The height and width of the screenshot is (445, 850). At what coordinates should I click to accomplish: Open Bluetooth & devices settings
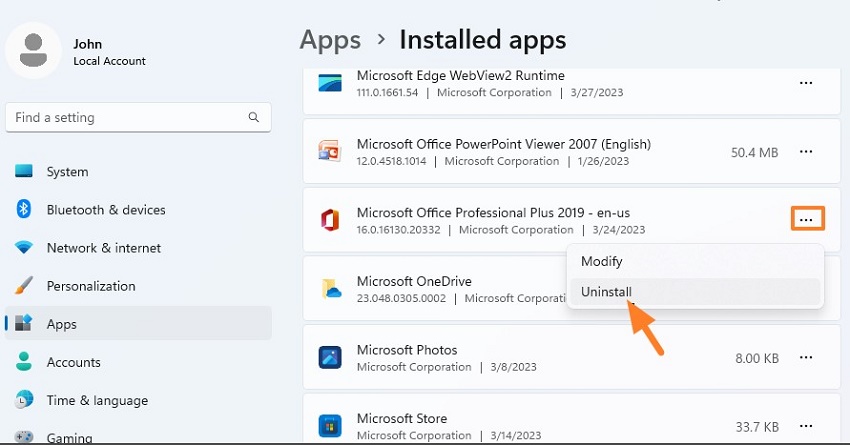point(105,210)
